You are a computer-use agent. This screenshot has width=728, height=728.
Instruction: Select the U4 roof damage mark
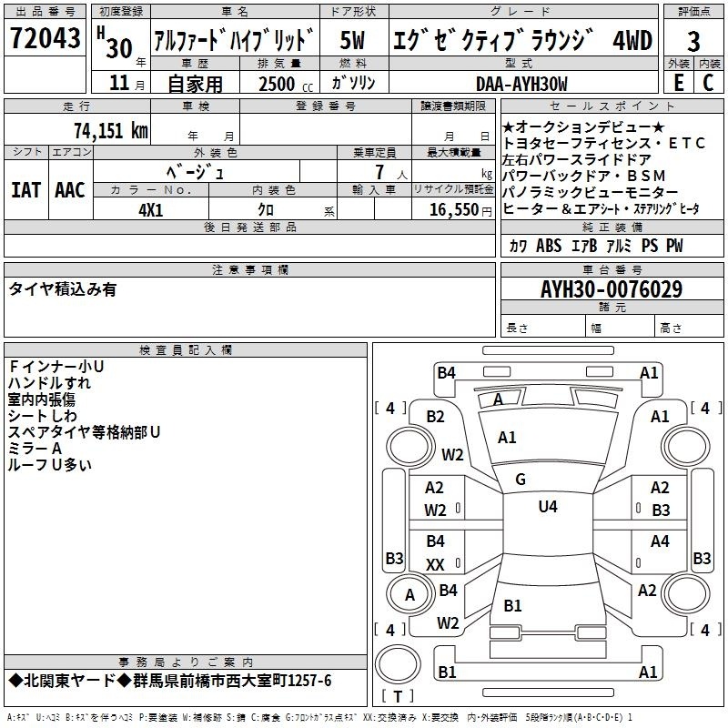pos(547,507)
